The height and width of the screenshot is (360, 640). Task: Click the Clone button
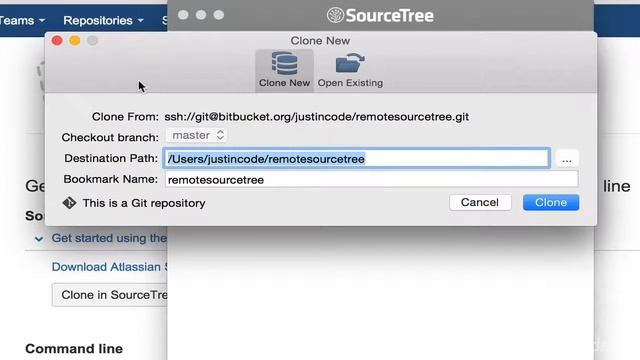point(551,202)
